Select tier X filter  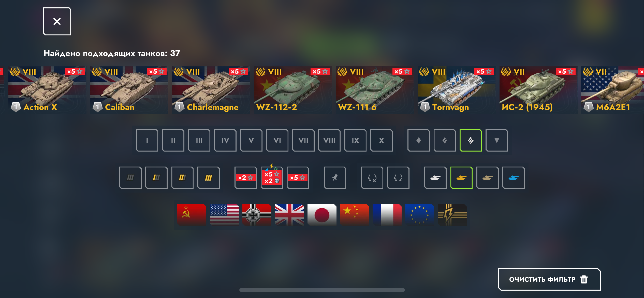pos(382,140)
